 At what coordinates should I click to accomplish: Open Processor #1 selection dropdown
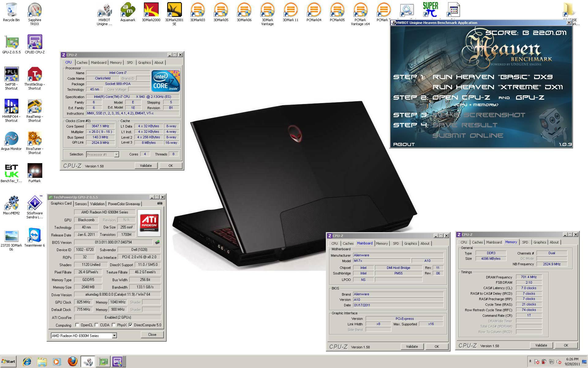[103, 155]
